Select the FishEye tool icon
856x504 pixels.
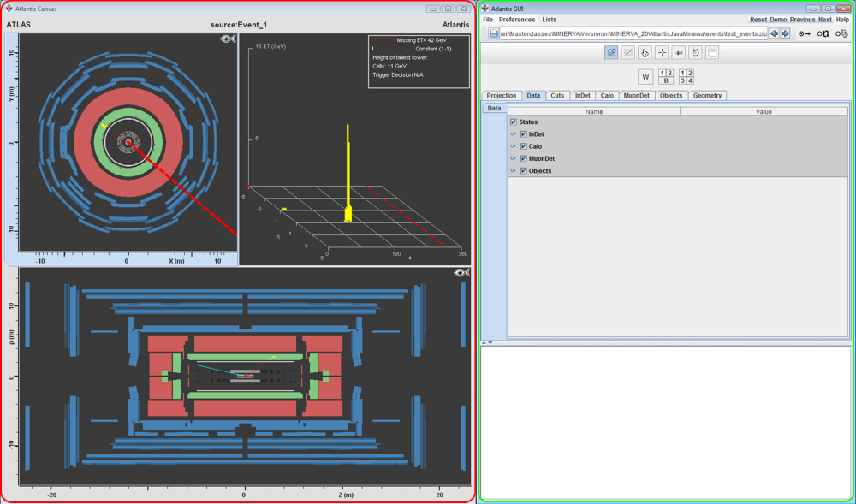coord(679,53)
